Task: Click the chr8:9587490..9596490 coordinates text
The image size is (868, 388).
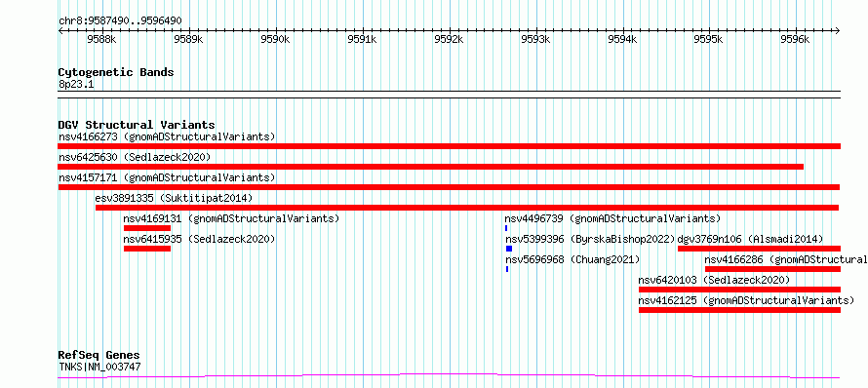Action: point(120,21)
